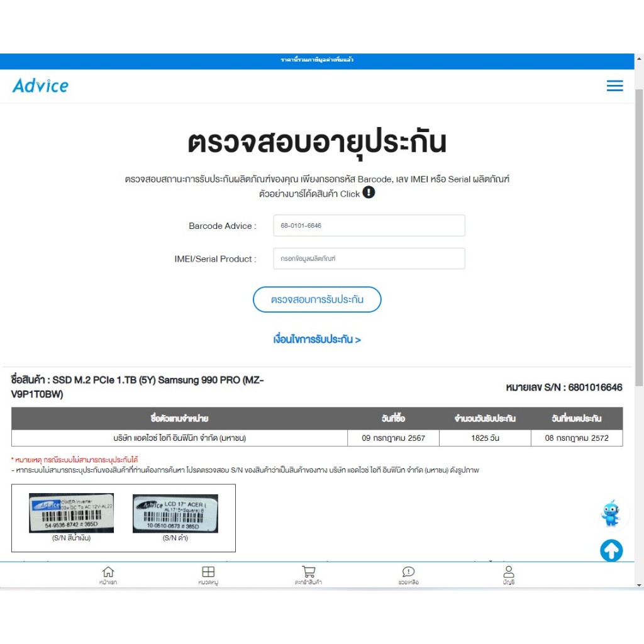Click the barcode example info icon
The image size is (644, 644).
pos(369,192)
